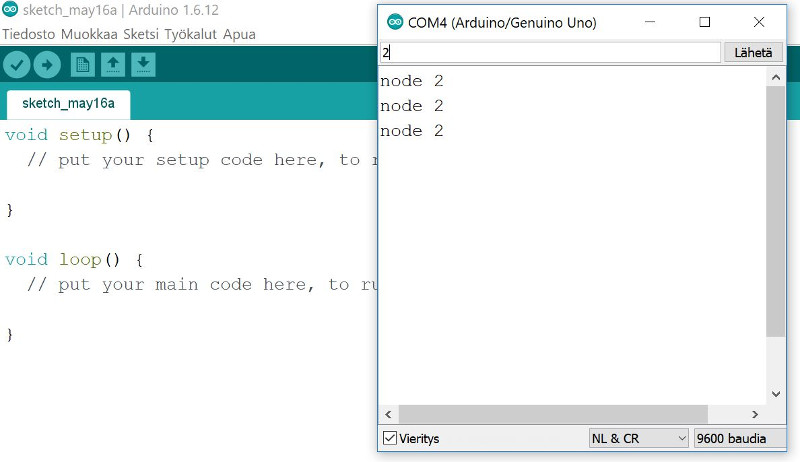Screen dimensions: 800x462
Task: Open the Muokkaa menu
Action: pyautogui.click(x=89, y=34)
